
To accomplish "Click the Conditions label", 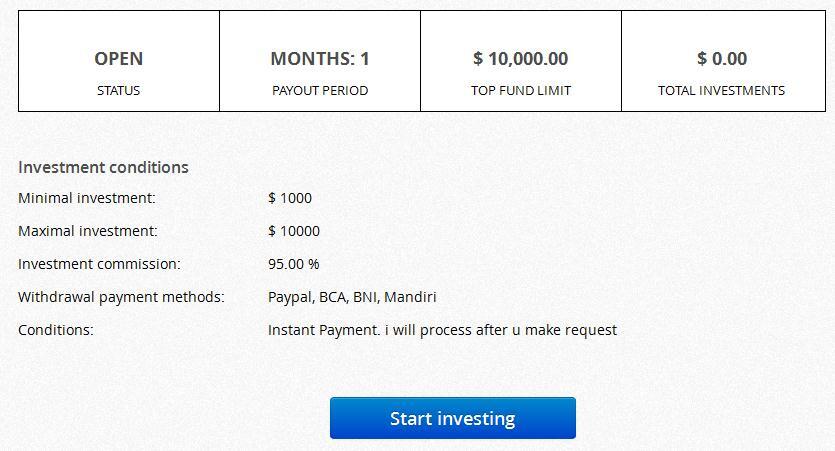I will point(55,330).
